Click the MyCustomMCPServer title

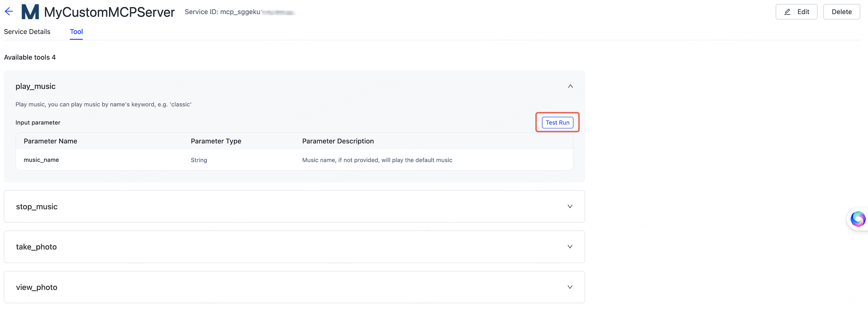[x=110, y=12]
